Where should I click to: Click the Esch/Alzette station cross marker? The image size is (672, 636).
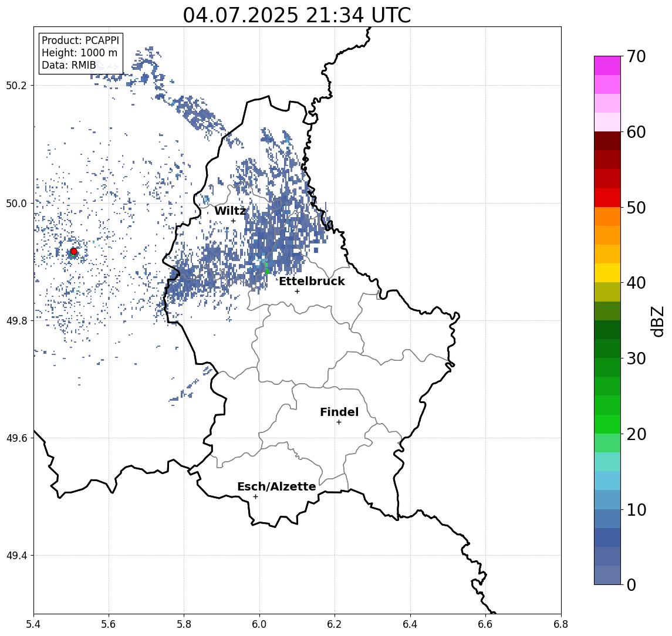(255, 497)
